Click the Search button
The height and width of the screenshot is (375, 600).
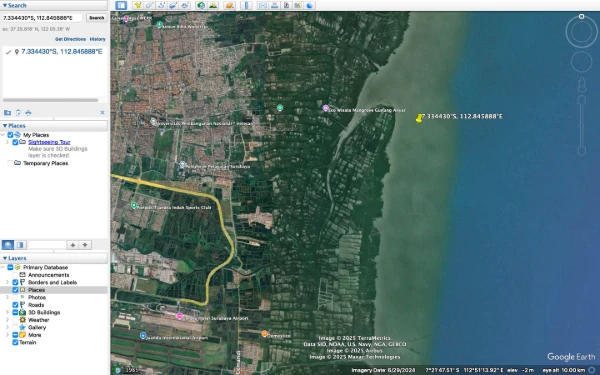[x=96, y=18]
